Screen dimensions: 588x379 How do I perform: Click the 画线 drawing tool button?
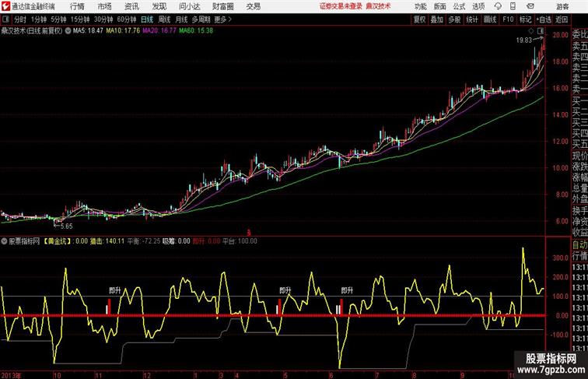[490, 19]
